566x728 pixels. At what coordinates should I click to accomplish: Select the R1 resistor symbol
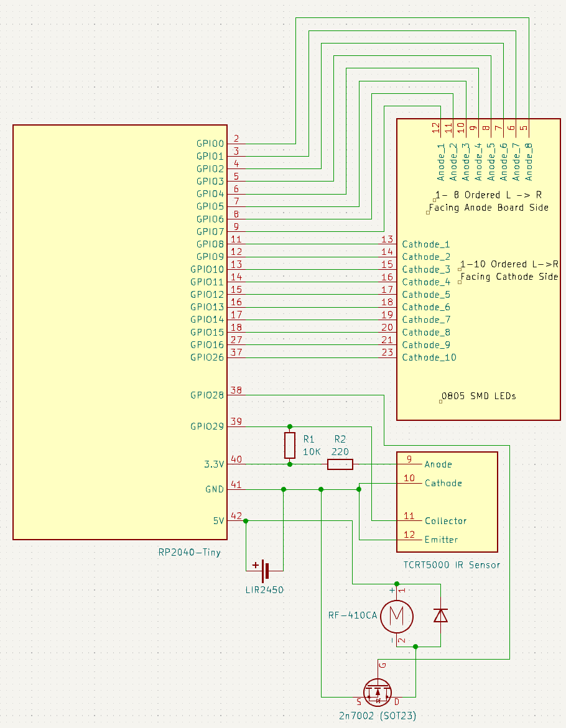point(290,445)
